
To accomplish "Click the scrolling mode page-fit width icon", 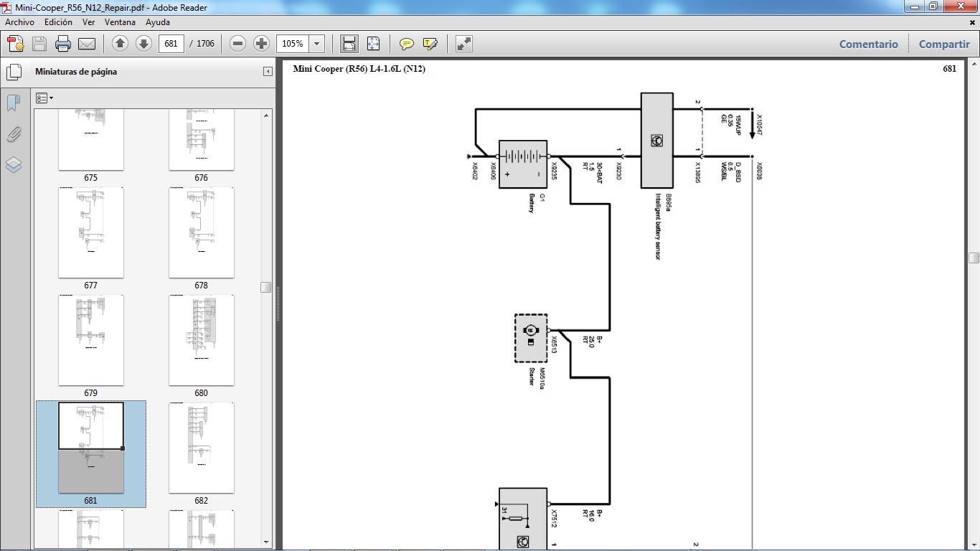I will click(349, 44).
